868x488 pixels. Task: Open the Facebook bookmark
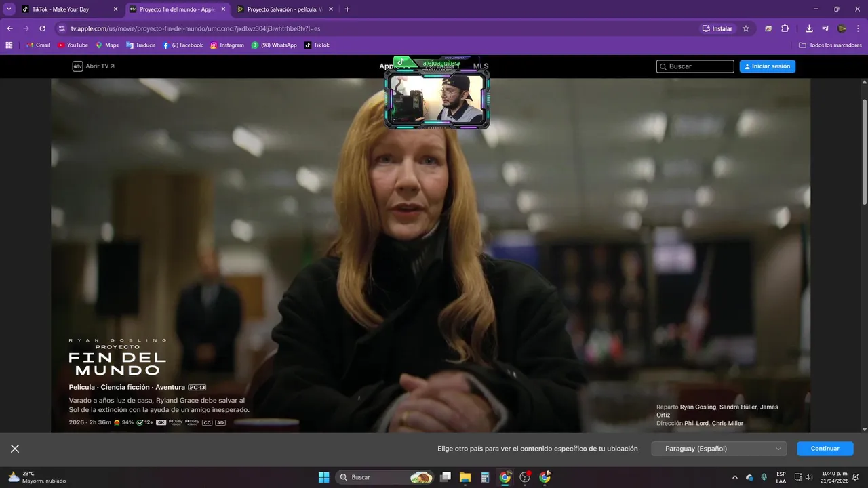click(x=182, y=45)
